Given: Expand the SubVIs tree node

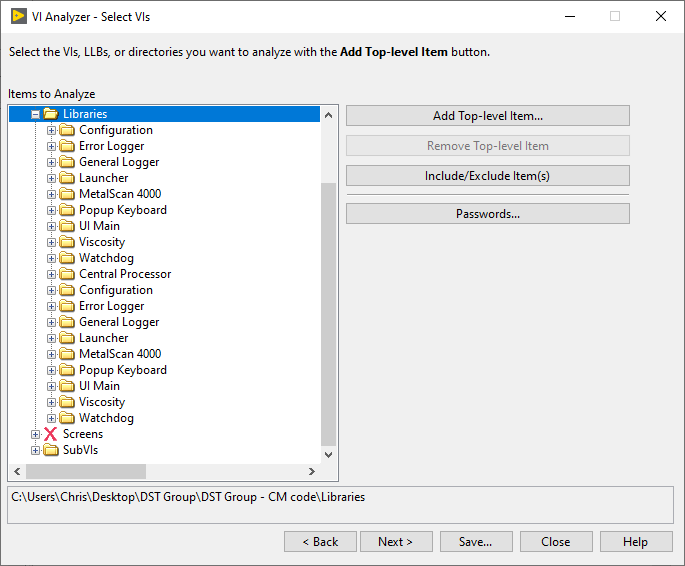Looking at the screenshot, I should (x=36, y=450).
